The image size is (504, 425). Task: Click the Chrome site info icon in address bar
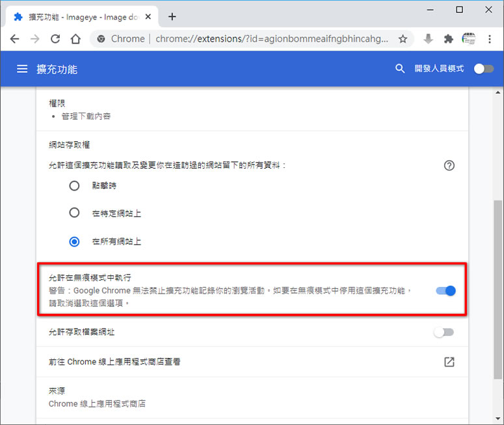click(101, 39)
